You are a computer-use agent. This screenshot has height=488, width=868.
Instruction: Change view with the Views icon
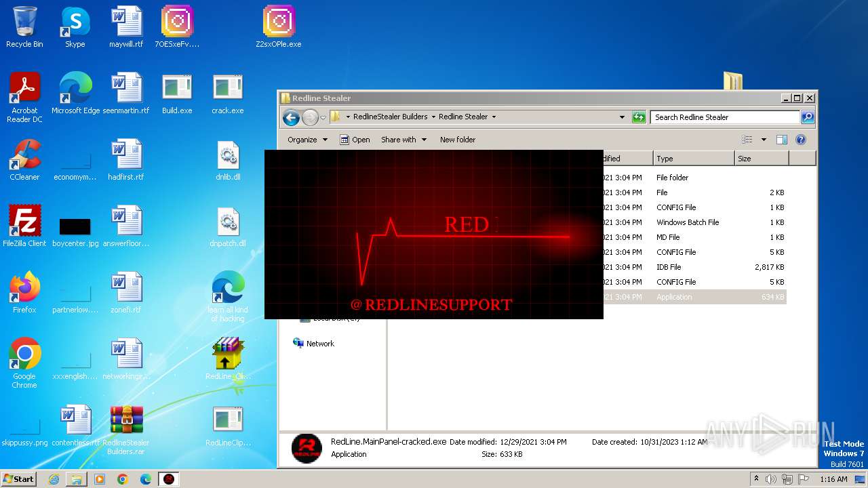[747, 140]
